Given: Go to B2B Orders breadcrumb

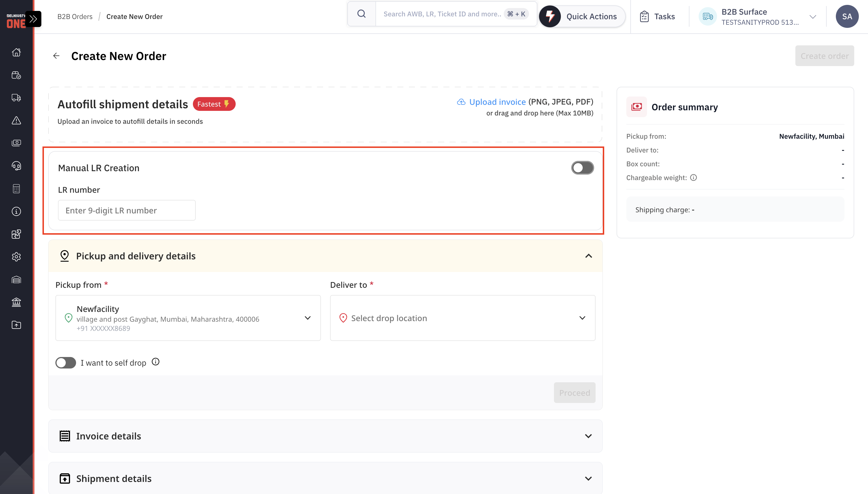Looking at the screenshot, I should [x=75, y=16].
